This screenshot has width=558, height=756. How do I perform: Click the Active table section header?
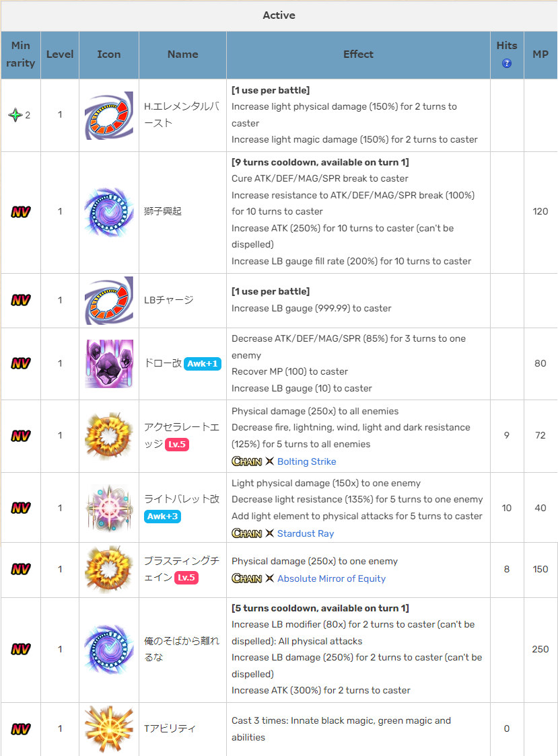pyautogui.click(x=279, y=15)
